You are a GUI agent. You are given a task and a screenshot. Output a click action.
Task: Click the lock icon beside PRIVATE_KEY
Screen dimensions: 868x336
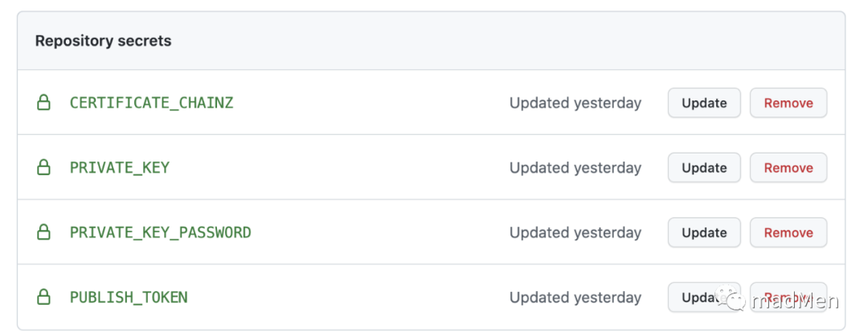[43, 167]
